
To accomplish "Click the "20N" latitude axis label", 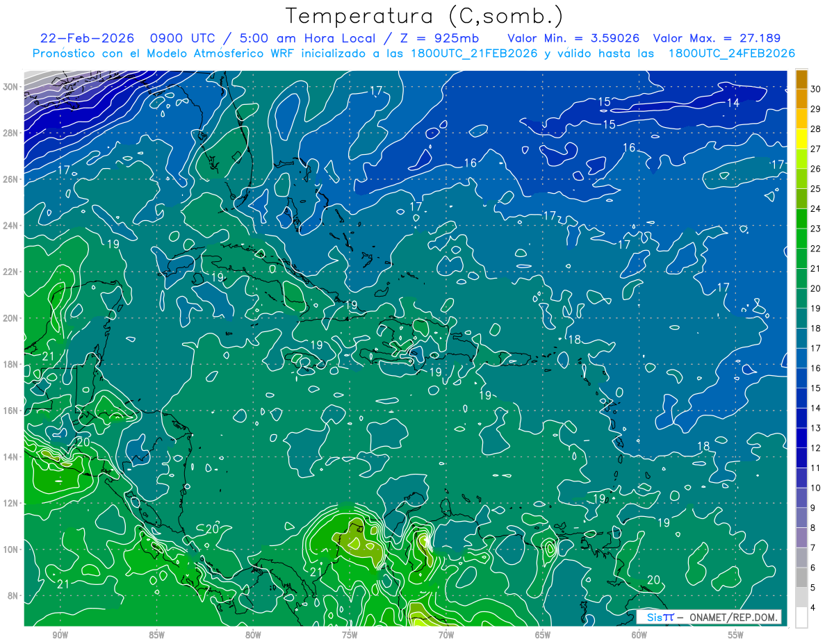I will pos(11,317).
